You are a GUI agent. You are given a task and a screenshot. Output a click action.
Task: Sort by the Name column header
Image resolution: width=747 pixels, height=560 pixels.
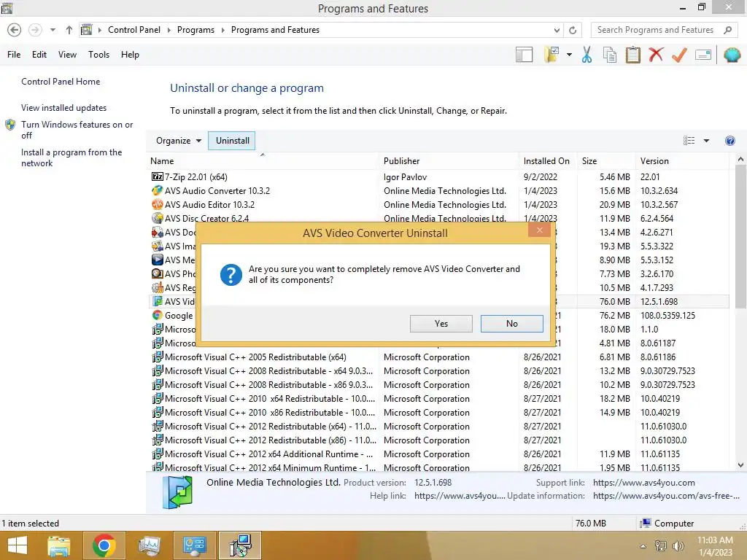(x=263, y=161)
